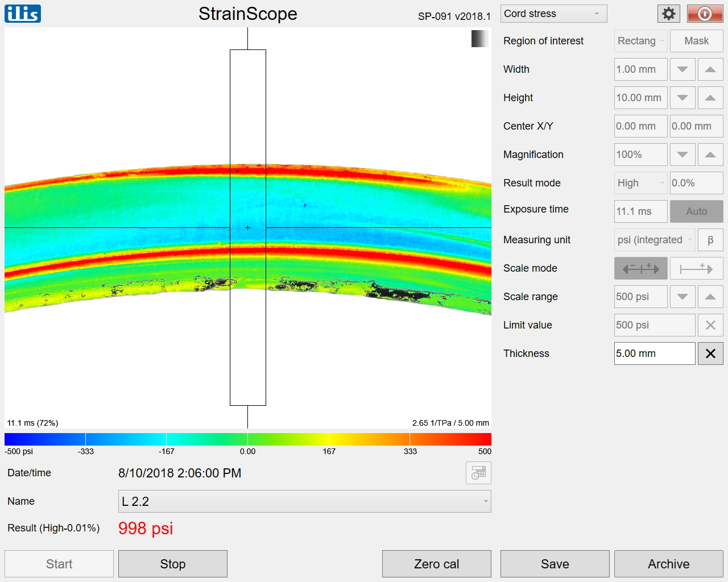This screenshot has height=582, width=728.
Task: Click the Center X 0.00 mm field
Action: coord(641,126)
